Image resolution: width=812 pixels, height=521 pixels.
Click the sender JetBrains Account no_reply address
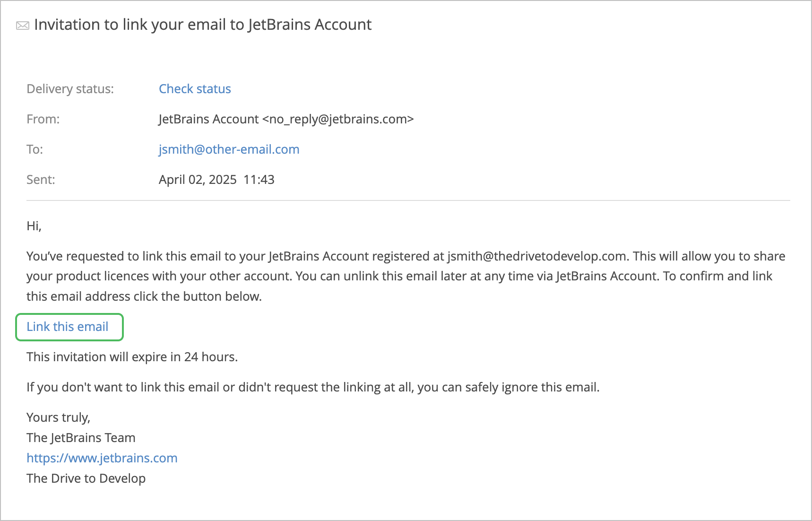point(286,119)
